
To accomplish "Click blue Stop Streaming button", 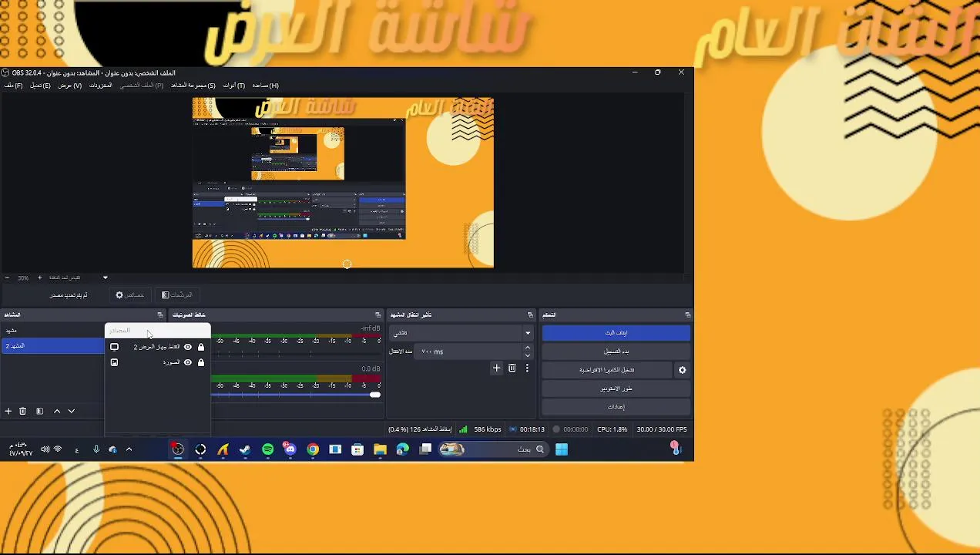I will [616, 333].
